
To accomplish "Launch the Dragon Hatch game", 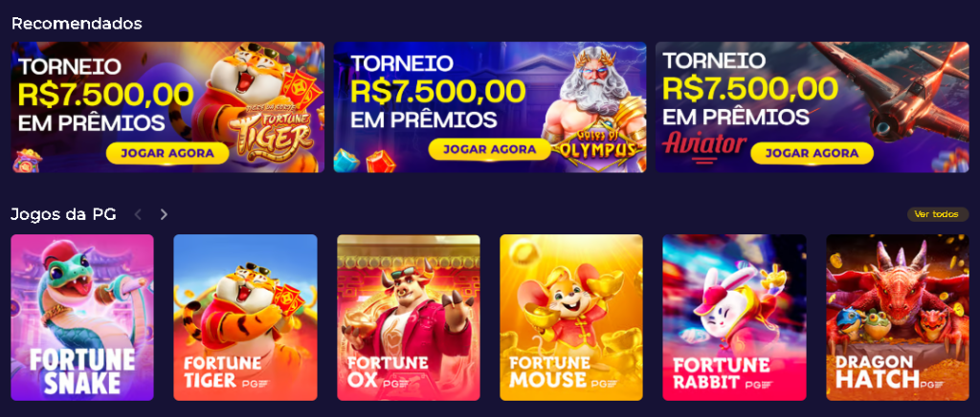I will (x=898, y=318).
